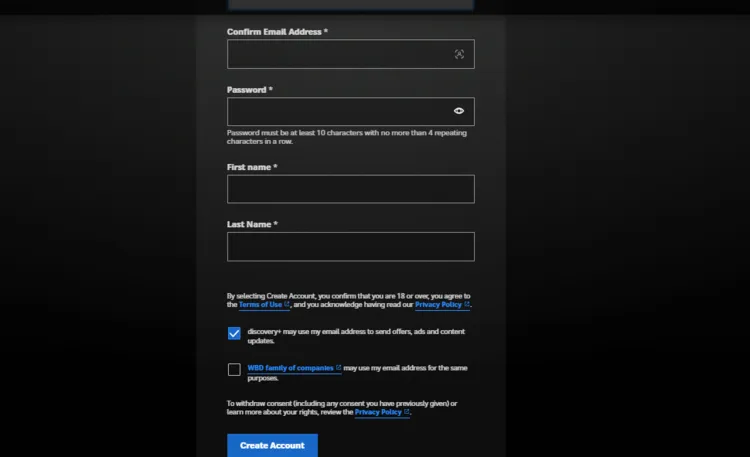Screen dimensions: 750x457
Task: Focus the Confirm Email Address input
Action: pyautogui.click(x=338, y=54)
